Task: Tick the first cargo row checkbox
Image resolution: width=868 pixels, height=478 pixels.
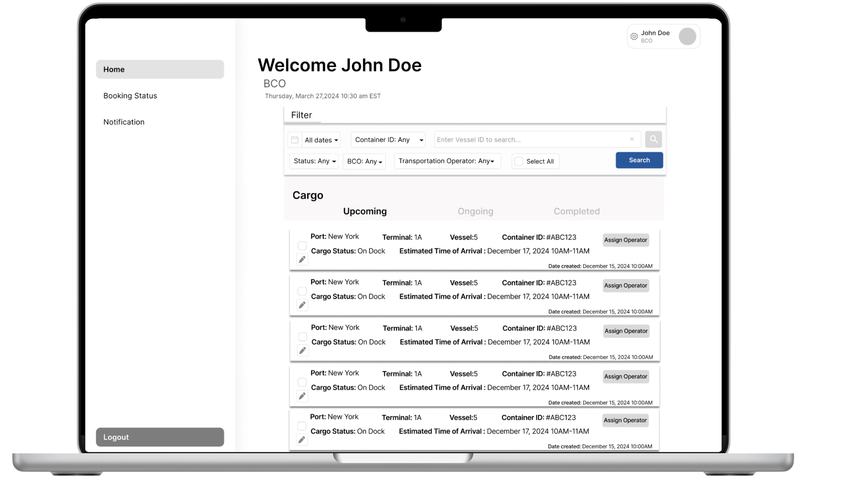Action: coord(302,246)
